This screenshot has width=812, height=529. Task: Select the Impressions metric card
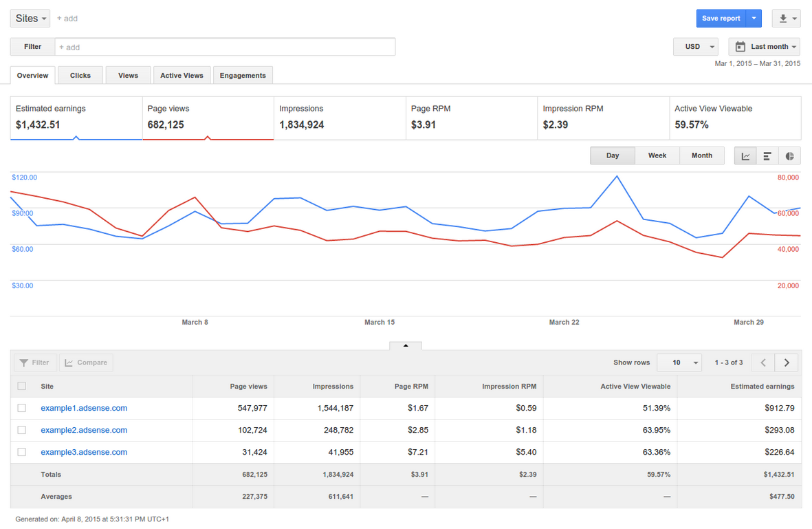pos(340,118)
